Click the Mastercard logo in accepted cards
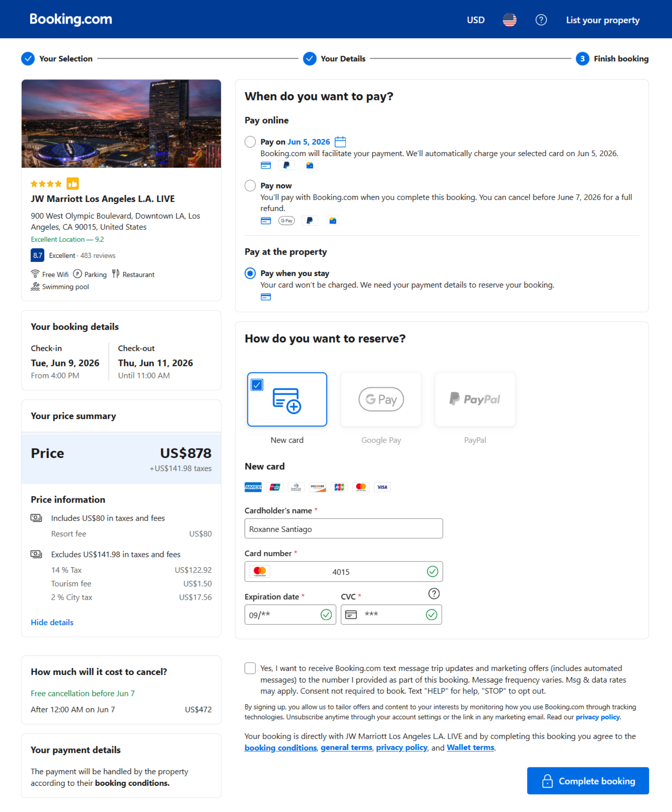The width and height of the screenshot is (672, 812). (x=361, y=487)
